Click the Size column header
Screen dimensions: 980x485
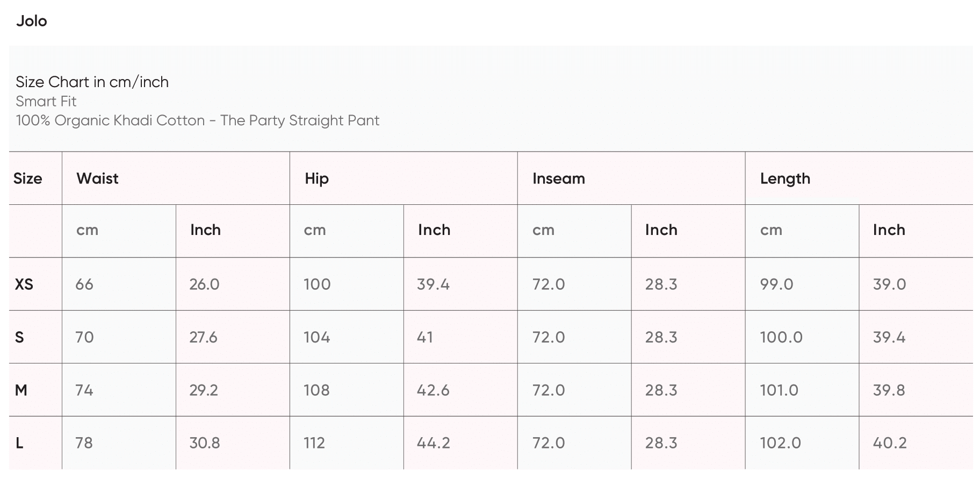point(28,179)
